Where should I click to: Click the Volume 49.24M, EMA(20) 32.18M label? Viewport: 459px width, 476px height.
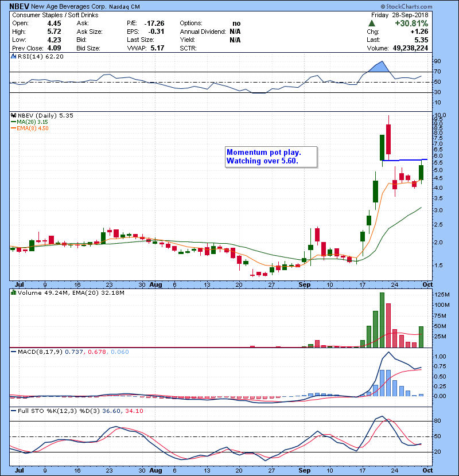point(71,293)
